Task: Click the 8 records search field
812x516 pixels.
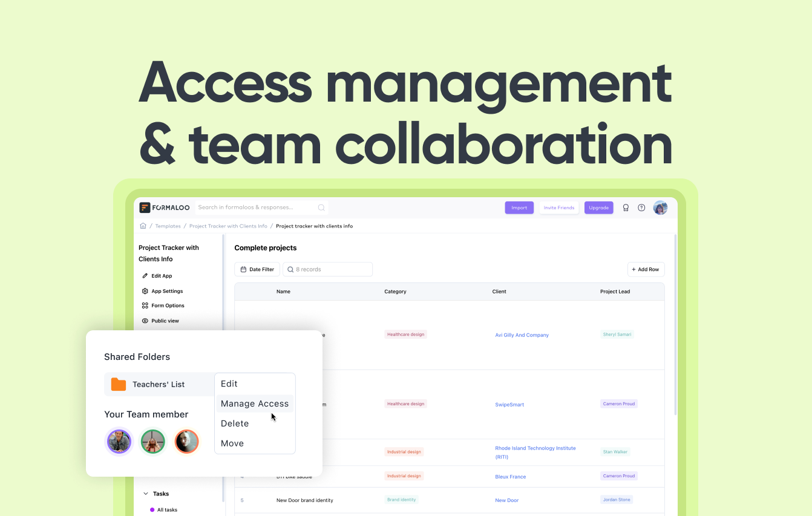Action: tap(327, 269)
